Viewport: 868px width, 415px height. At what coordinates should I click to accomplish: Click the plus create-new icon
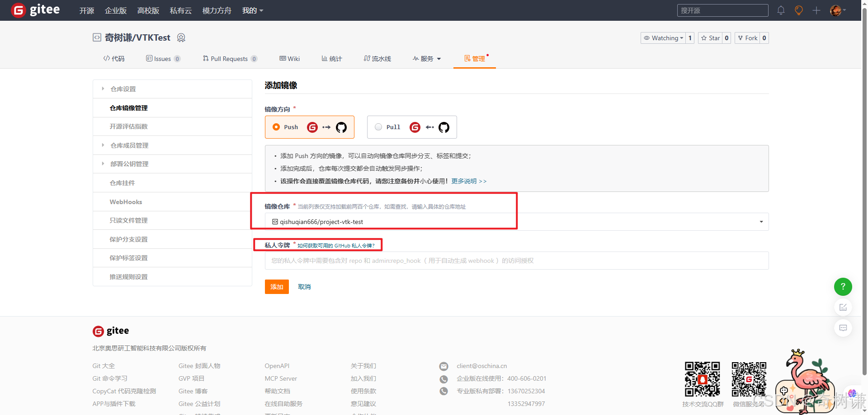pyautogui.click(x=816, y=10)
